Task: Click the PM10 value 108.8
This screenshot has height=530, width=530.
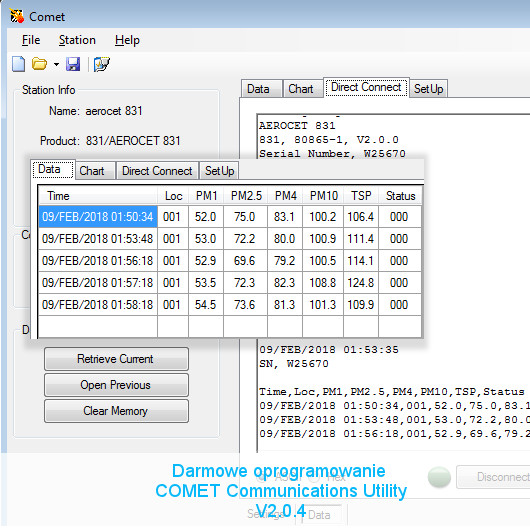Action: pyautogui.click(x=323, y=283)
